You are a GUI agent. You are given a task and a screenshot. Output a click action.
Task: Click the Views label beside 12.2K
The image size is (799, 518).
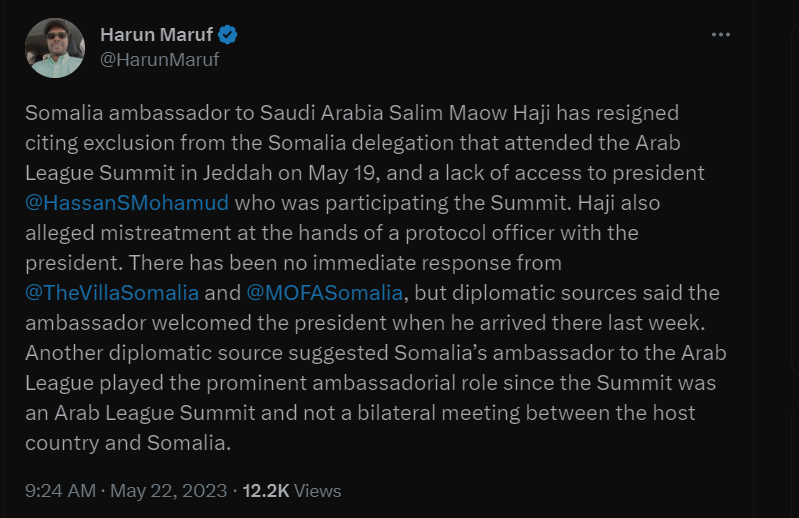coord(317,490)
